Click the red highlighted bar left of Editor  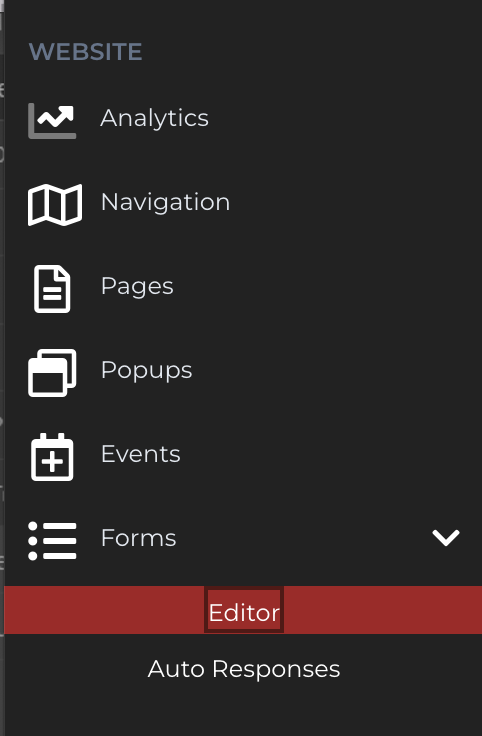(104, 610)
